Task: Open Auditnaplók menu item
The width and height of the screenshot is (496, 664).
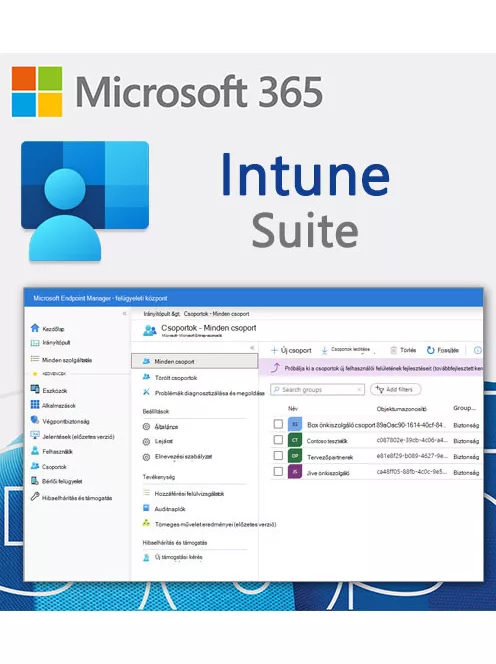Action: 170,509
